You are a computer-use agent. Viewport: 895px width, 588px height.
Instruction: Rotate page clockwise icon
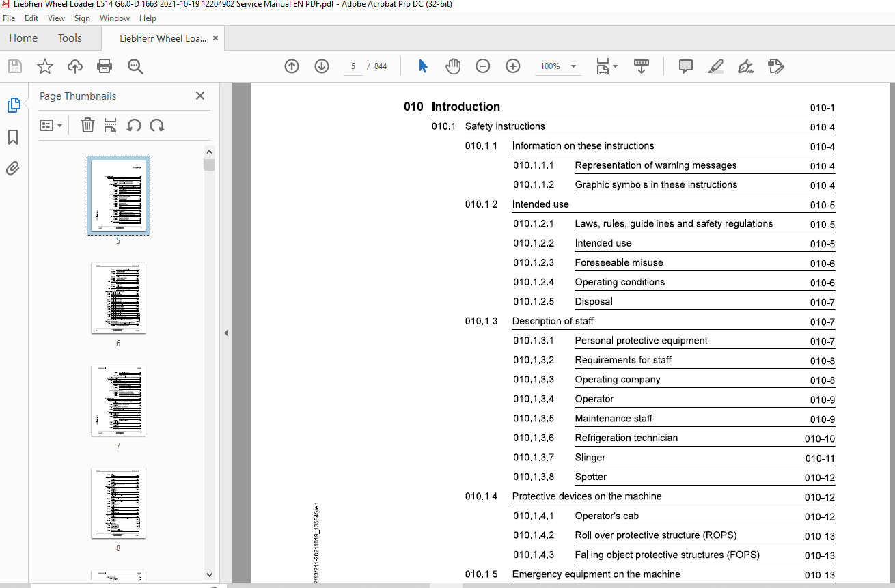click(x=157, y=126)
